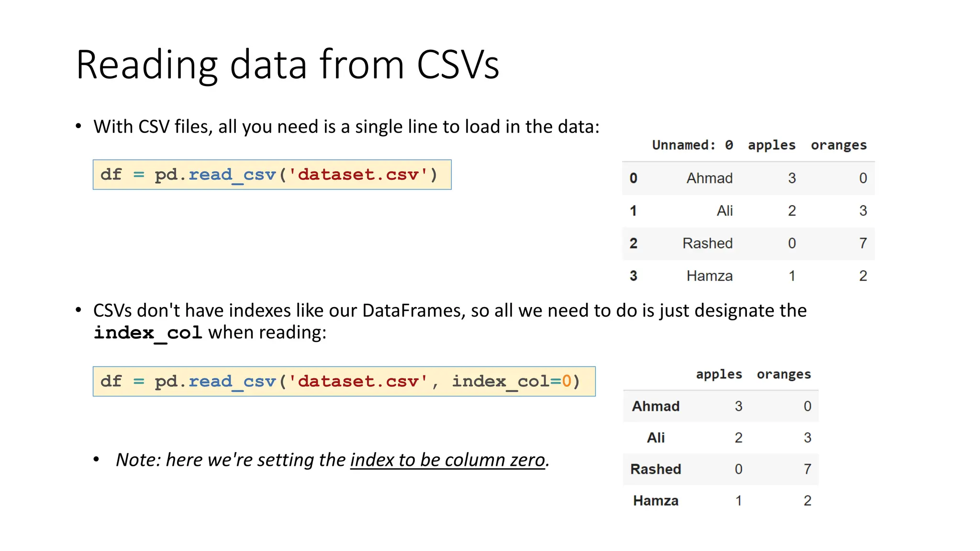Select the "apples" header in the upper table
This screenshot has height=551, width=980.
[x=771, y=145]
